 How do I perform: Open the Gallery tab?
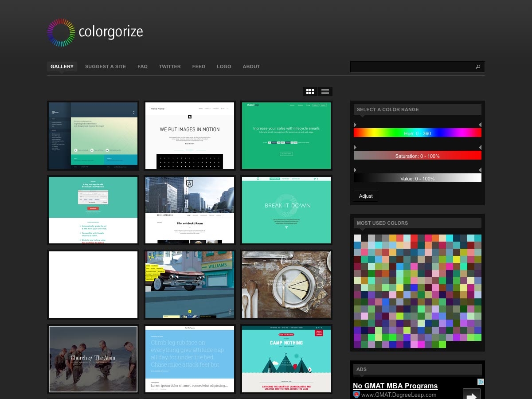click(62, 66)
